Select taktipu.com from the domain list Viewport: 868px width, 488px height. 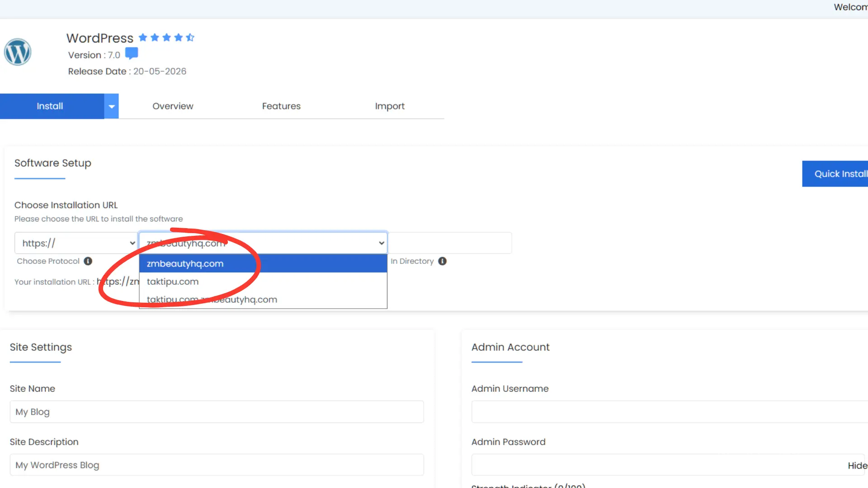coord(263,282)
